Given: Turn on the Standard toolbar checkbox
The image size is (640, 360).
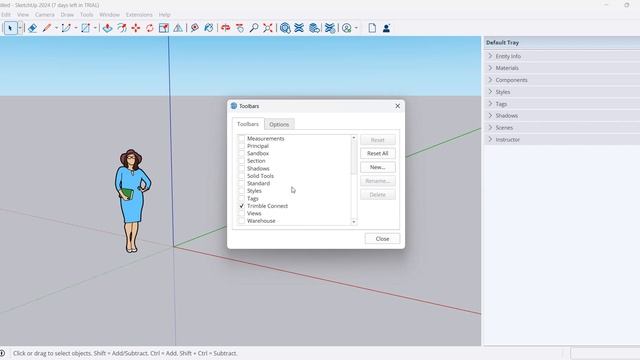Looking at the screenshot, I should (x=242, y=183).
